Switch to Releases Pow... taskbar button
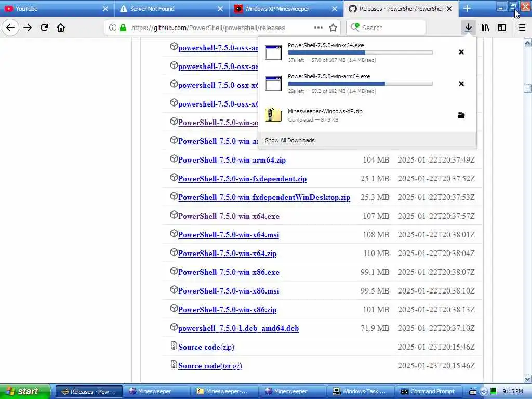Viewport: 532px width, 399px height. coord(88,392)
